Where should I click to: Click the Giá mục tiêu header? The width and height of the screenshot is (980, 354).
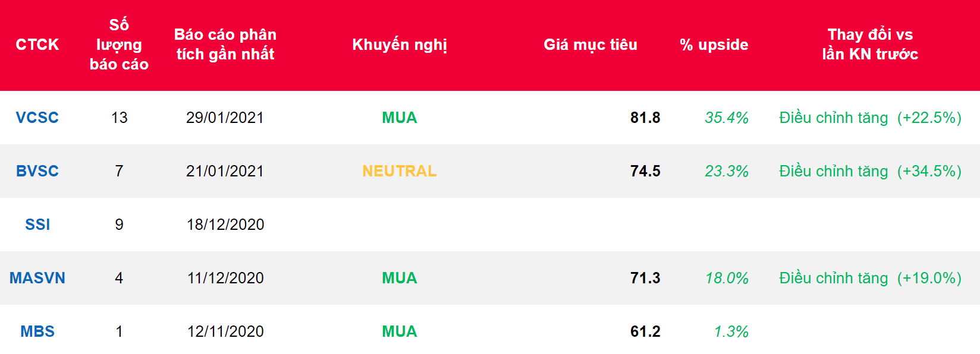coord(590,45)
